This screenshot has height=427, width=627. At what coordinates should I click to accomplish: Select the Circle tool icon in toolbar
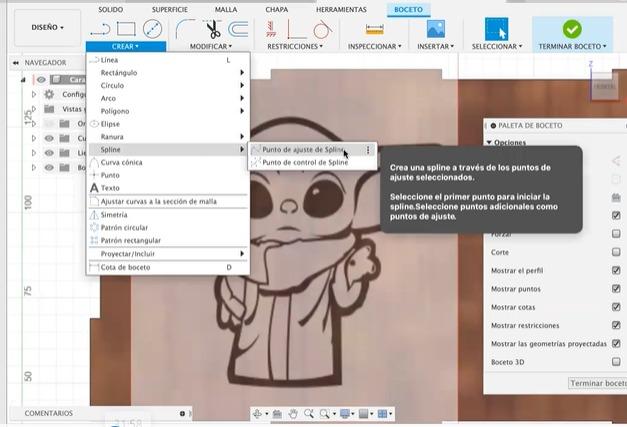point(152,29)
